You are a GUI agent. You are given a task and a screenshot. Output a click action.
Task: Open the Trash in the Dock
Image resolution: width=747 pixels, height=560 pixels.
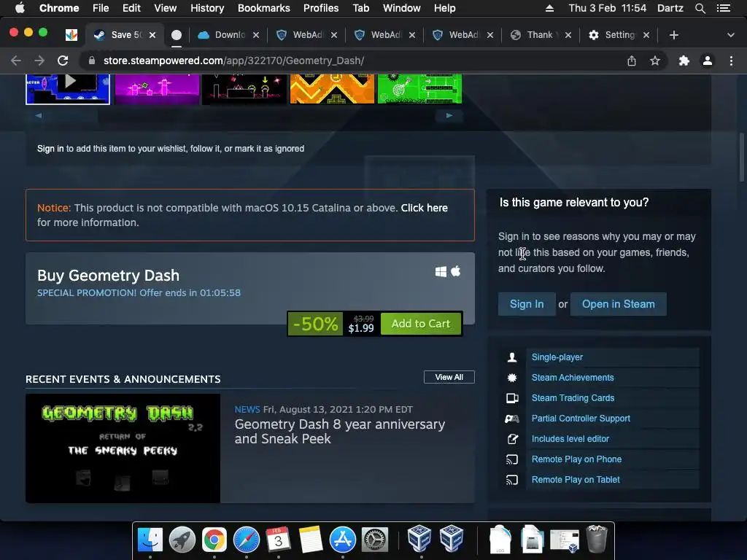pos(597,539)
